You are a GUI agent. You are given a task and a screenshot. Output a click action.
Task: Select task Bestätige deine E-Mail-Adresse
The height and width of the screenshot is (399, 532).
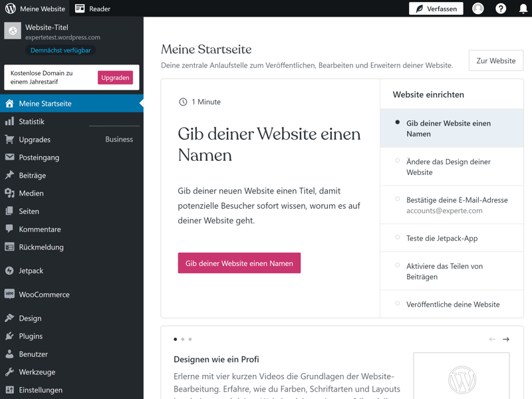tap(452, 205)
